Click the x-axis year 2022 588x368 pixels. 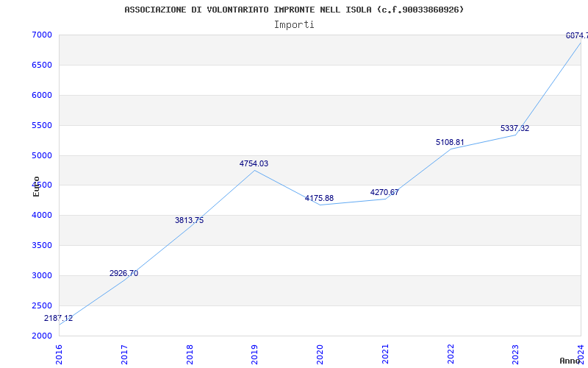(451, 354)
